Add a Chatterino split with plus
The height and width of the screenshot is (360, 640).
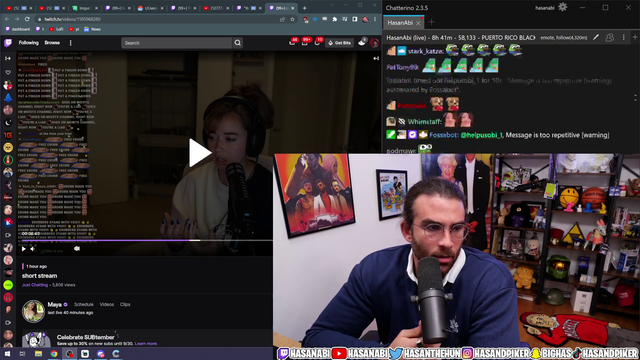point(635,38)
